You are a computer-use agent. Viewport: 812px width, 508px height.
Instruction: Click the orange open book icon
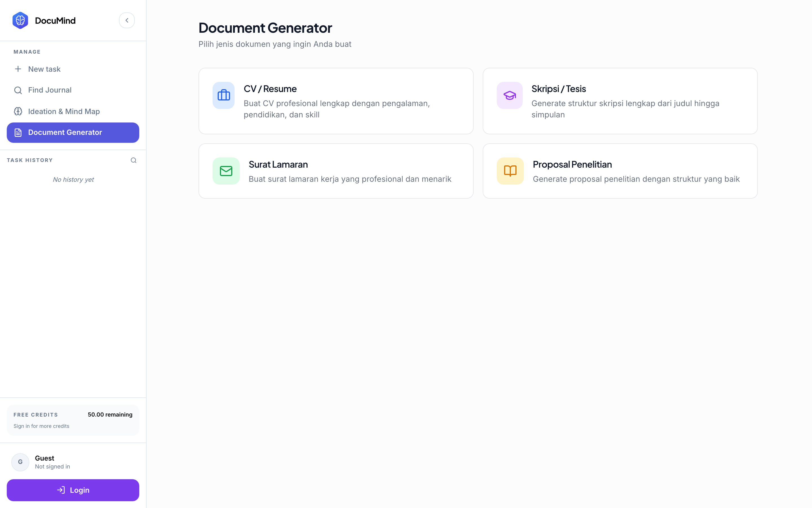point(510,171)
